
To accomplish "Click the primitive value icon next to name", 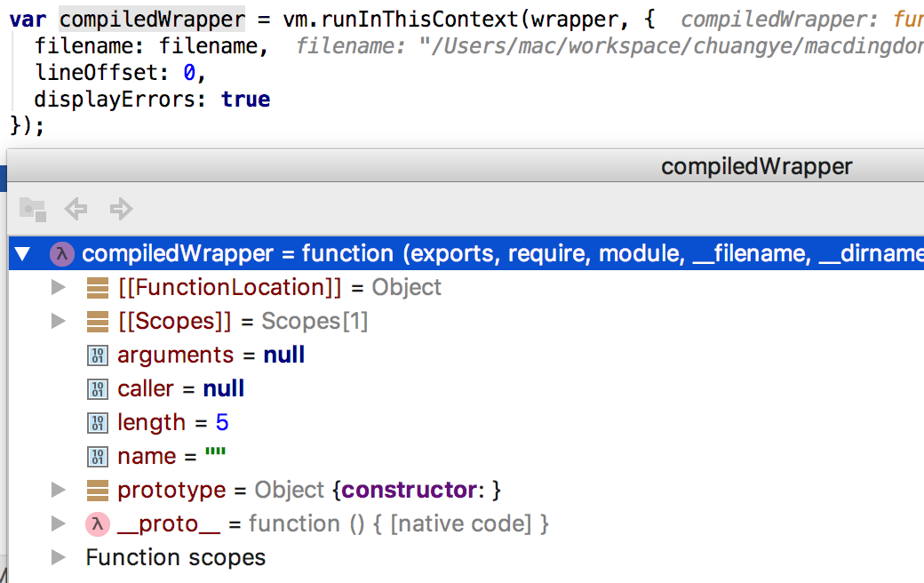I will pos(98,456).
